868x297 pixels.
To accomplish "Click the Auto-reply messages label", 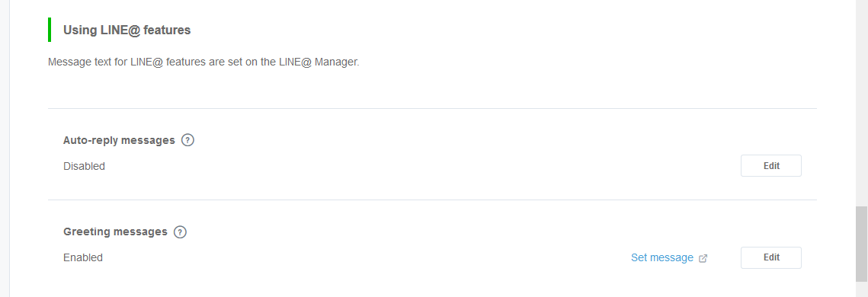I will point(119,140).
